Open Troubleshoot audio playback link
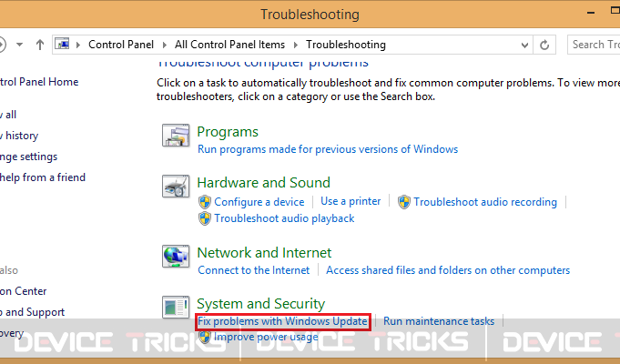620x364 pixels. point(284,218)
